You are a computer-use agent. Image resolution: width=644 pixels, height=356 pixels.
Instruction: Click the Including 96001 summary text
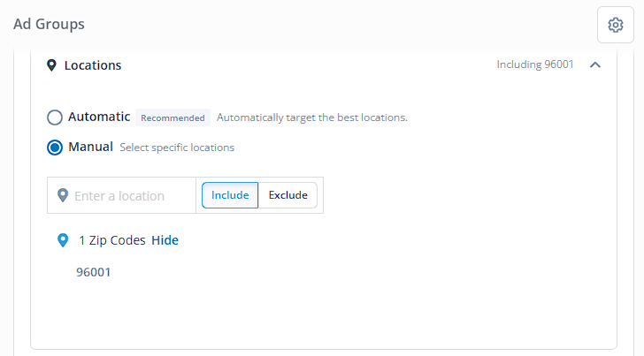pos(534,64)
